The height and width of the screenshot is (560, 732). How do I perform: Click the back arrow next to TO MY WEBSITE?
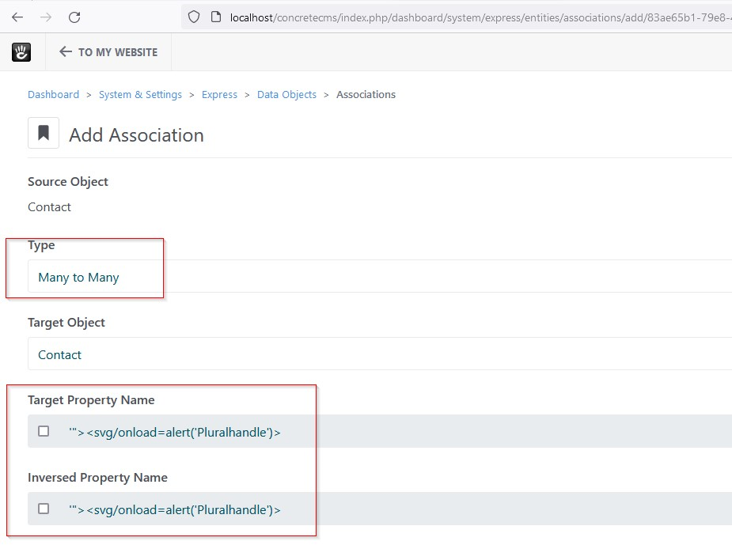[65, 51]
